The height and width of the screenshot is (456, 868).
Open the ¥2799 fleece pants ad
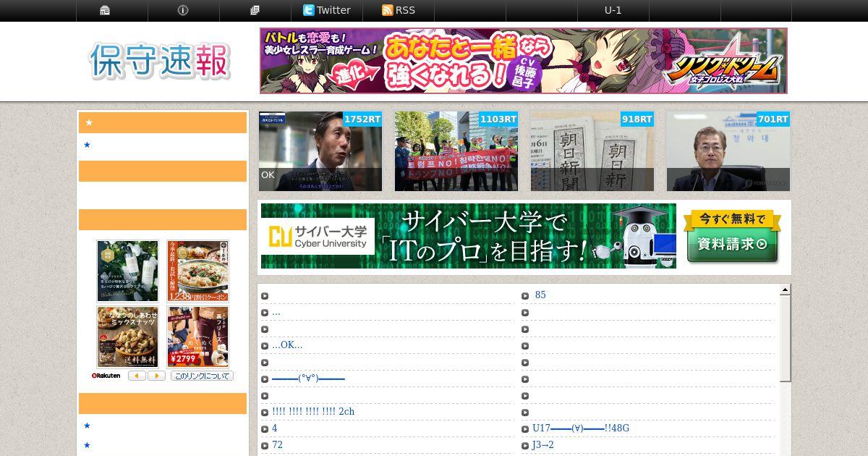pyautogui.click(x=197, y=337)
